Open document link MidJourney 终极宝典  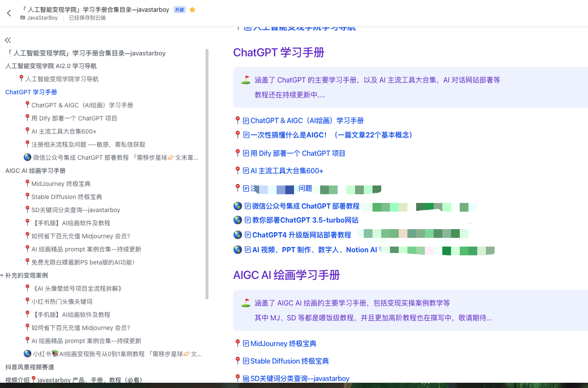[x=284, y=343]
